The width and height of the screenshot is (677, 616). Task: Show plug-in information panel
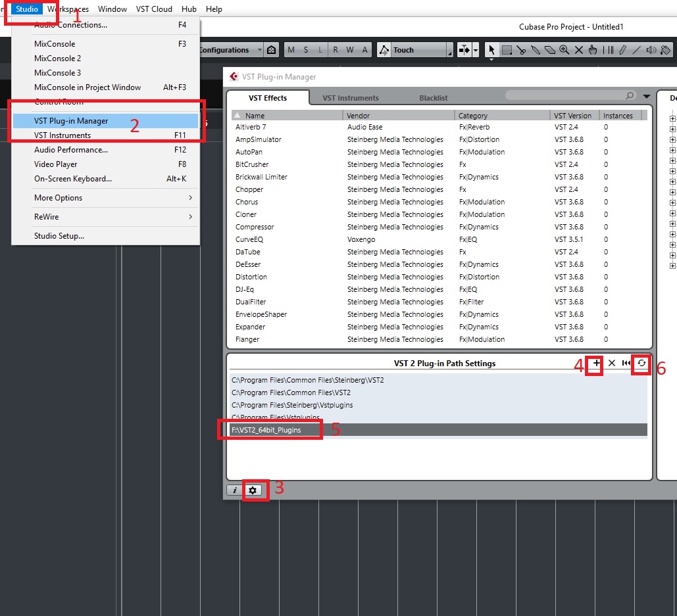point(234,490)
